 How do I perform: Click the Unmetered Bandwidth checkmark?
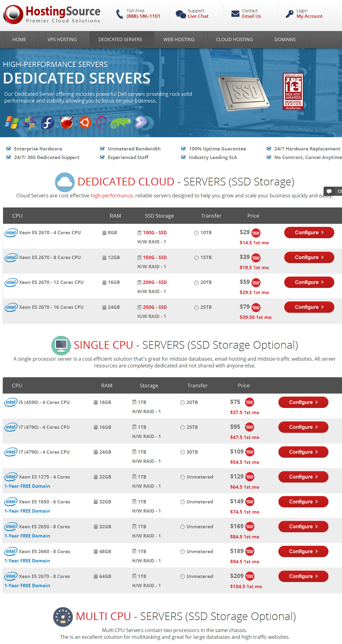[103, 149]
